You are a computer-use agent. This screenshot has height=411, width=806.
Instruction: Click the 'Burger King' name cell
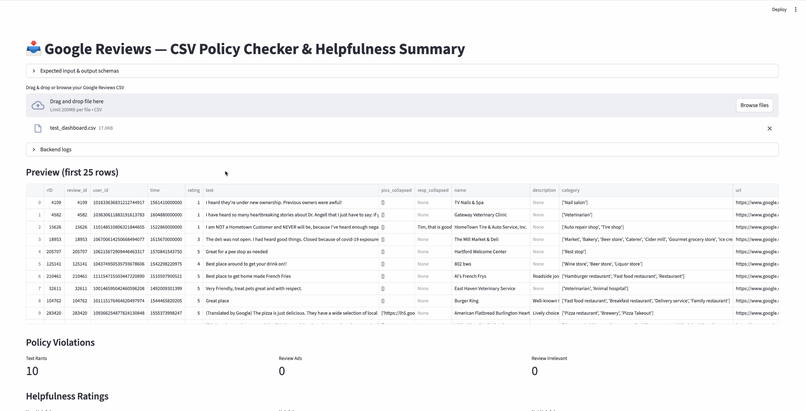pyautogui.click(x=491, y=301)
